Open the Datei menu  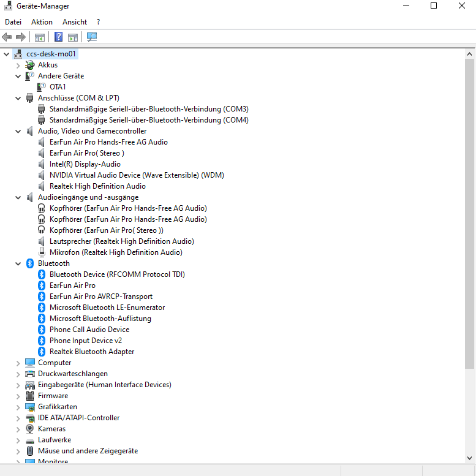[13, 22]
